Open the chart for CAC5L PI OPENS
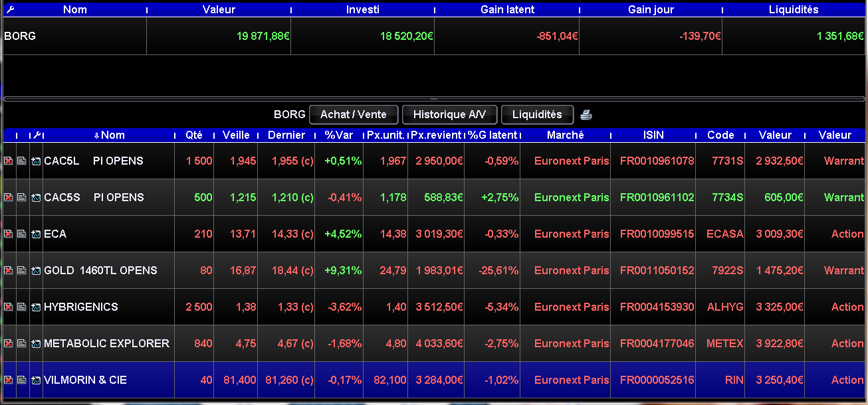The width and height of the screenshot is (868, 405). pyautogui.click(x=36, y=161)
